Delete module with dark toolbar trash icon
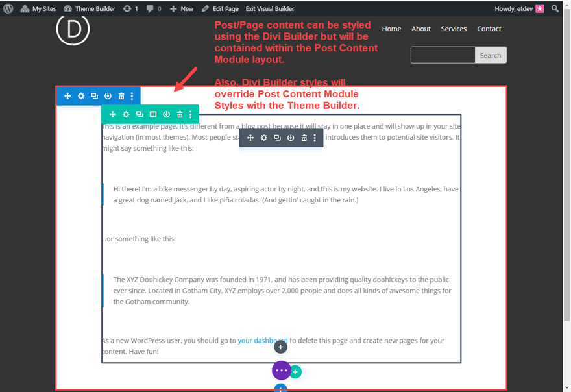The image size is (571, 392). pos(304,138)
